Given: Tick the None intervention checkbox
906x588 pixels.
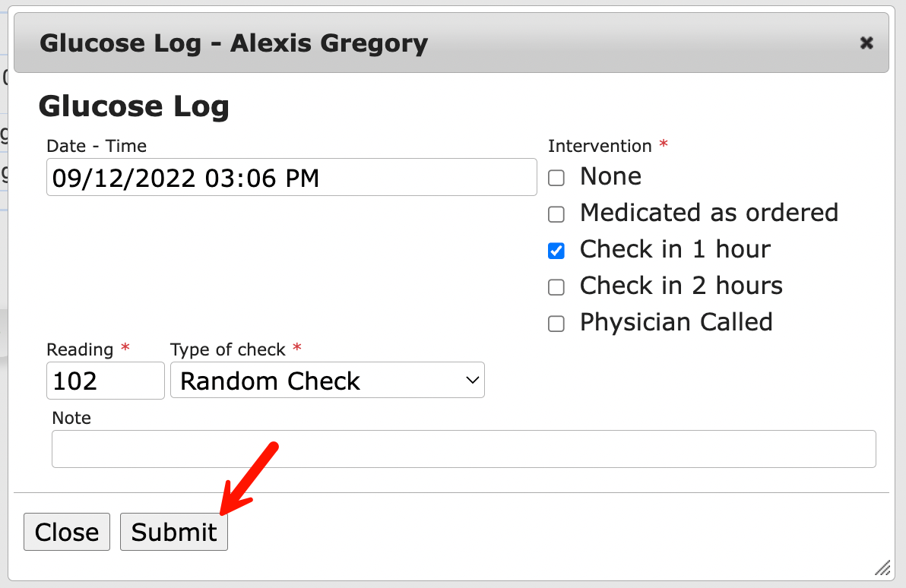Looking at the screenshot, I should tap(556, 179).
